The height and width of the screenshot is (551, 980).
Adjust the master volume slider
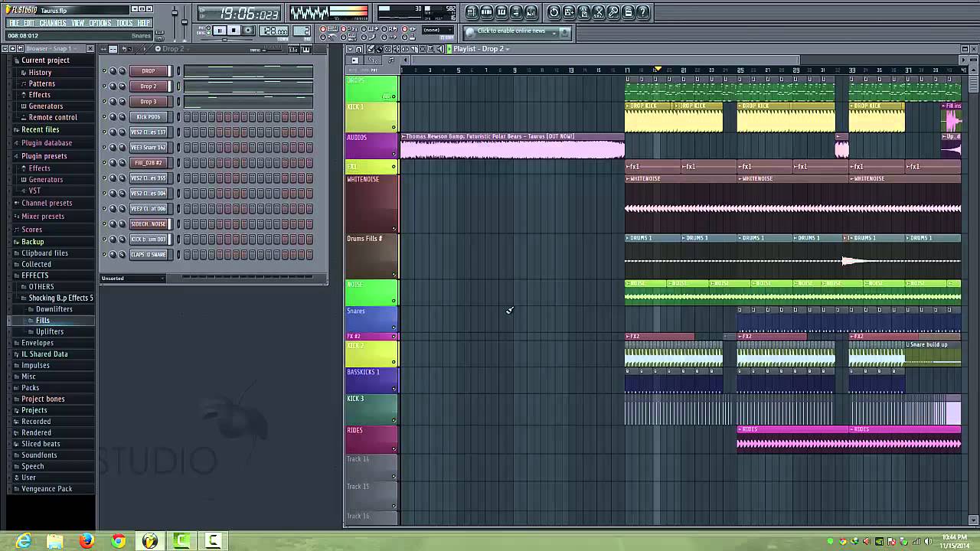tap(175, 13)
